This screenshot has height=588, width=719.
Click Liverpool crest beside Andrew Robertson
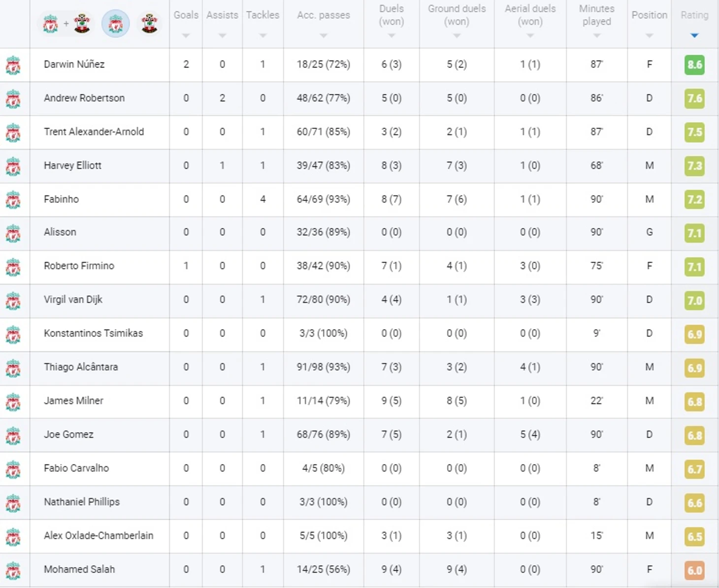[13, 99]
